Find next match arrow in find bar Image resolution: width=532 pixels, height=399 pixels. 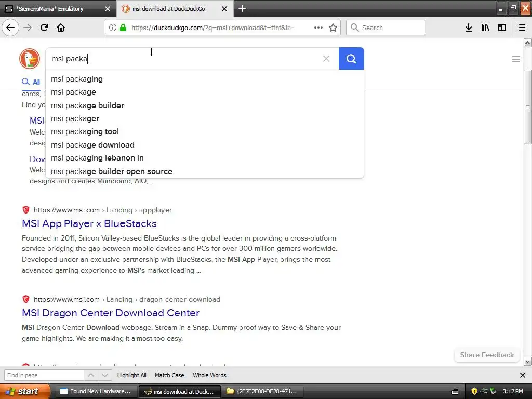tap(105, 375)
